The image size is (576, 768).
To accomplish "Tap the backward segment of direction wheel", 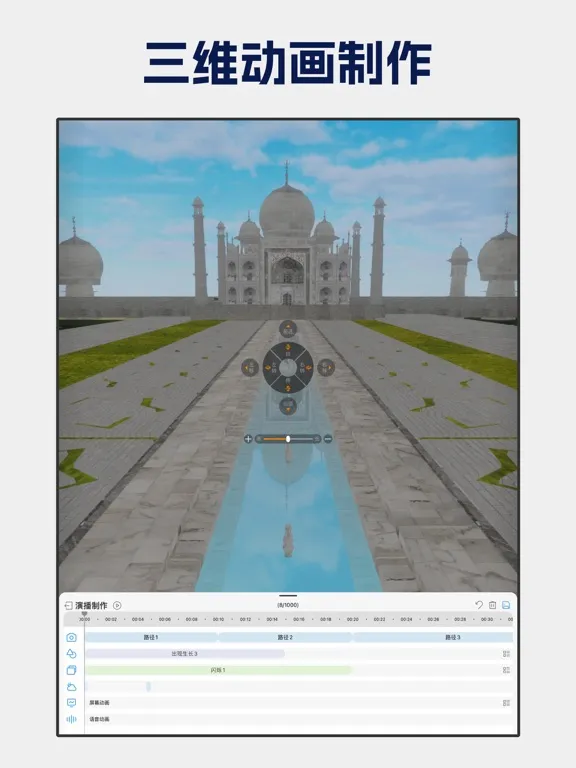I will coord(288,384).
